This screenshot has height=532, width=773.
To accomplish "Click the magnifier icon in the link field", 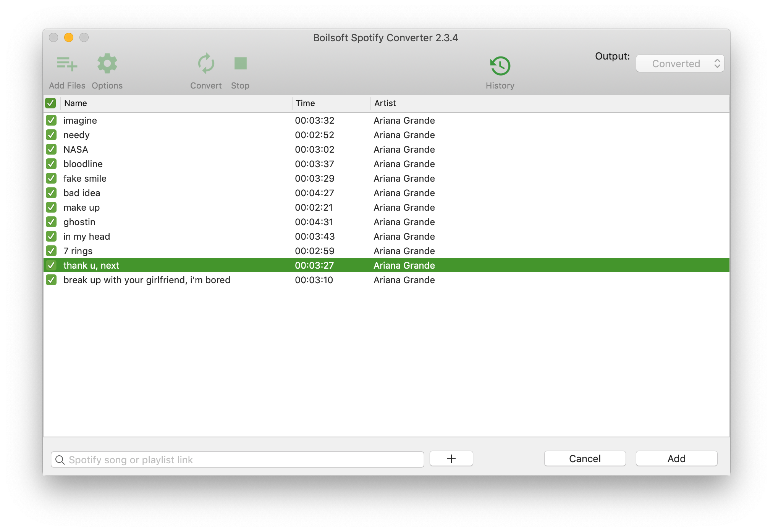I will (x=60, y=459).
